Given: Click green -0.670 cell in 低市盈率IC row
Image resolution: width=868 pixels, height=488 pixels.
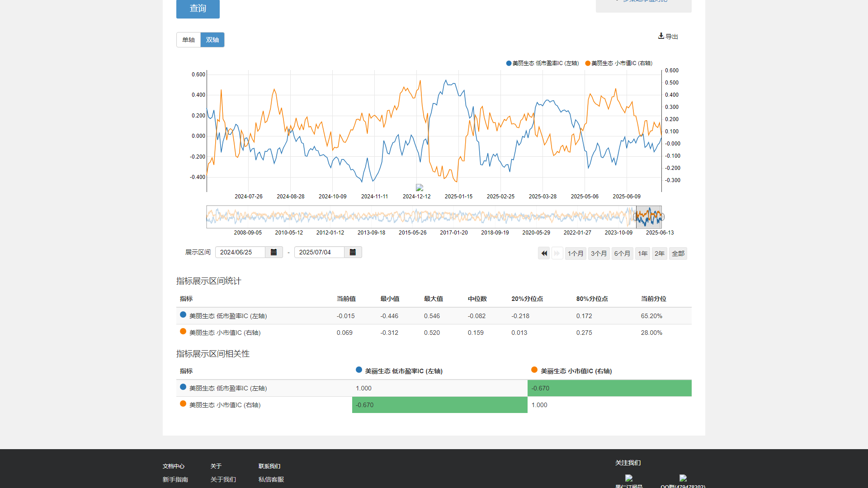Looking at the screenshot, I should [x=609, y=388].
